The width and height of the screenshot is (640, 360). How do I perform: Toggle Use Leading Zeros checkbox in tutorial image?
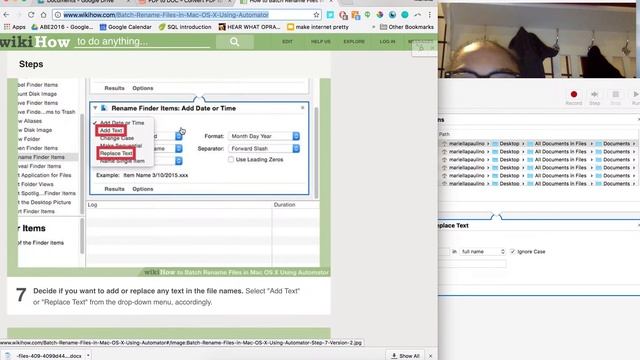[x=231, y=160]
